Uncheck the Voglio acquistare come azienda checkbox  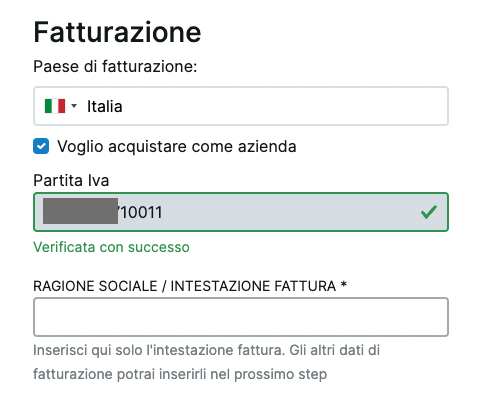click(x=41, y=146)
